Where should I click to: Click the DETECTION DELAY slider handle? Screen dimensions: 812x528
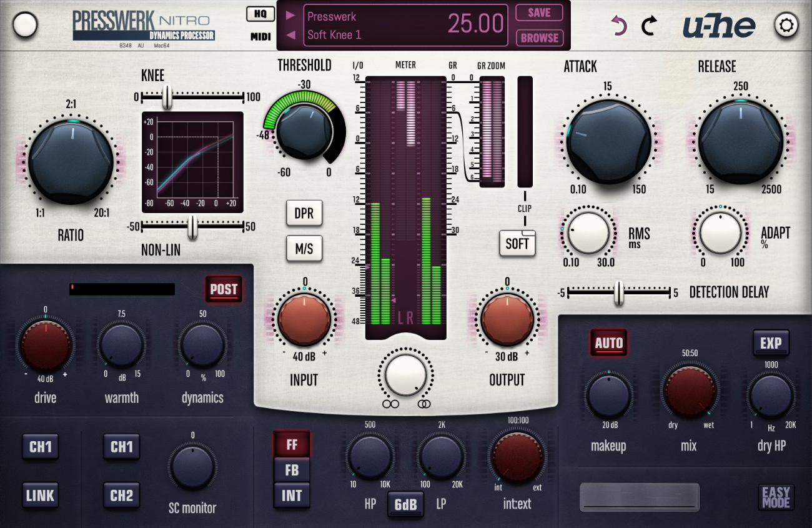click(618, 293)
